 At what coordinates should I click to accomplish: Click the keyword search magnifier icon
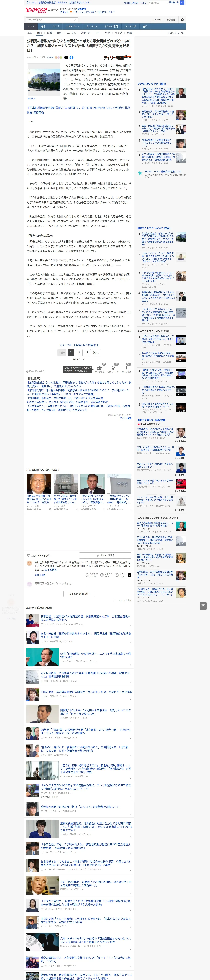pos(75,20)
